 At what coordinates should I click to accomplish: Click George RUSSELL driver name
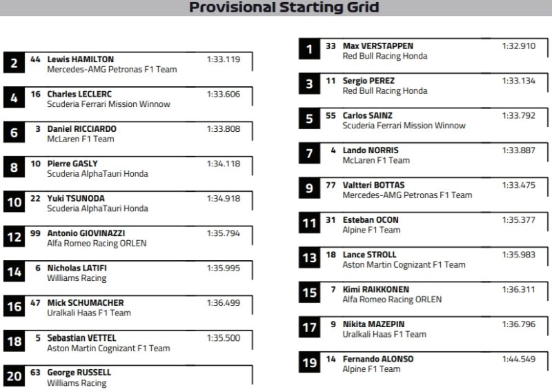tap(79, 373)
